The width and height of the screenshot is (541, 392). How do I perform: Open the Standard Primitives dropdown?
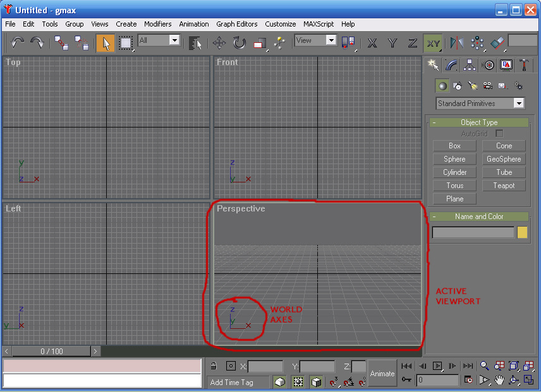pos(519,103)
